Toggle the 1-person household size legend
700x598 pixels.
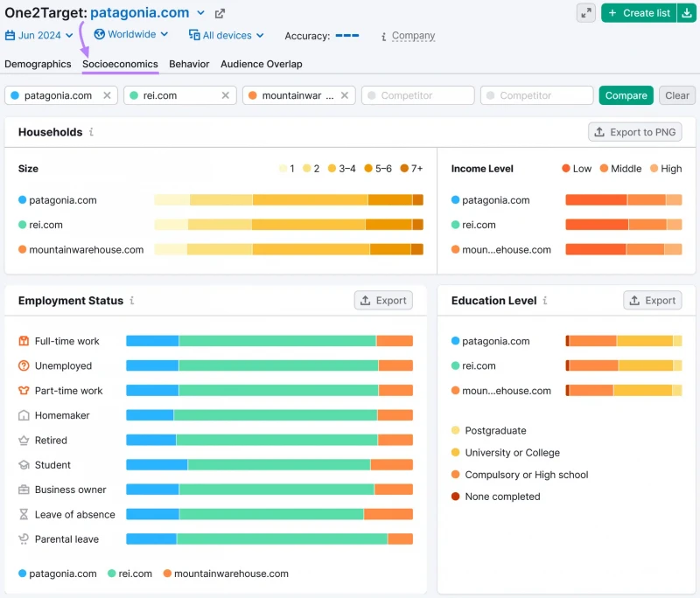pos(287,169)
